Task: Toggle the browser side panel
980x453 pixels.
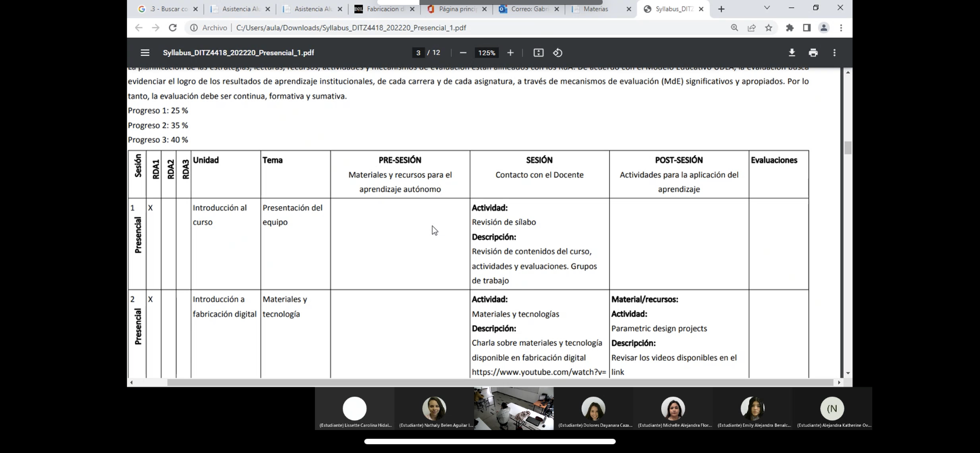Action: [807, 28]
